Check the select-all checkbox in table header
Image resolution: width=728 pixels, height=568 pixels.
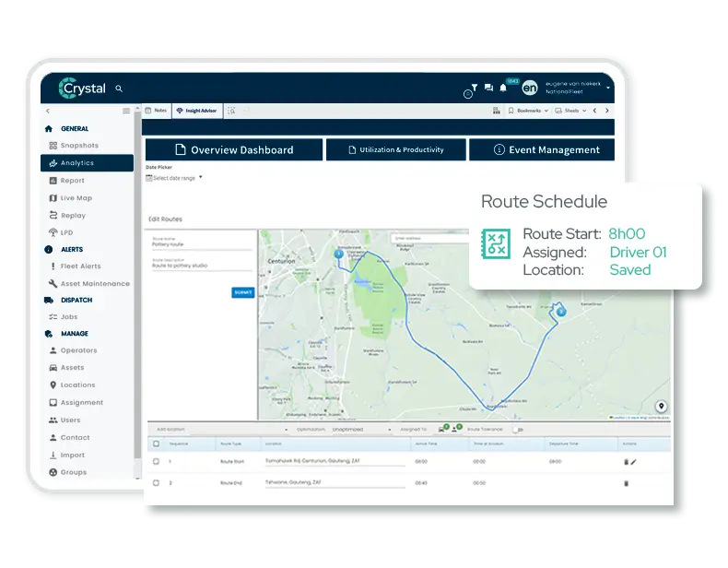coord(156,444)
